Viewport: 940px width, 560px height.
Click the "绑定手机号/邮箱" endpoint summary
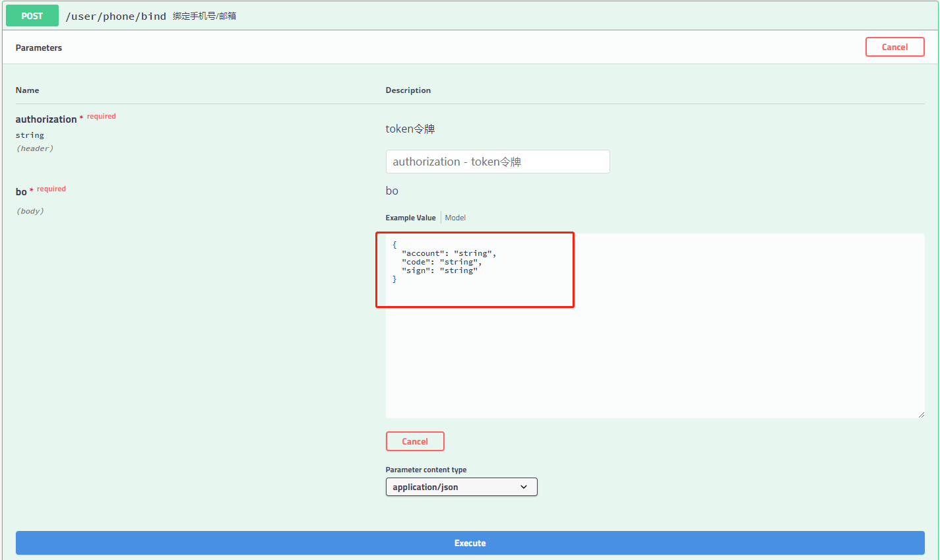pos(204,16)
